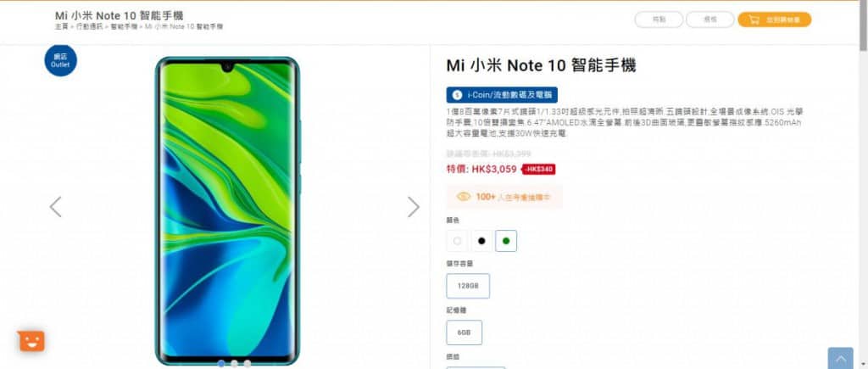Choose the 128GB storage option
Viewport: 868px width, 369px height.
click(x=468, y=286)
